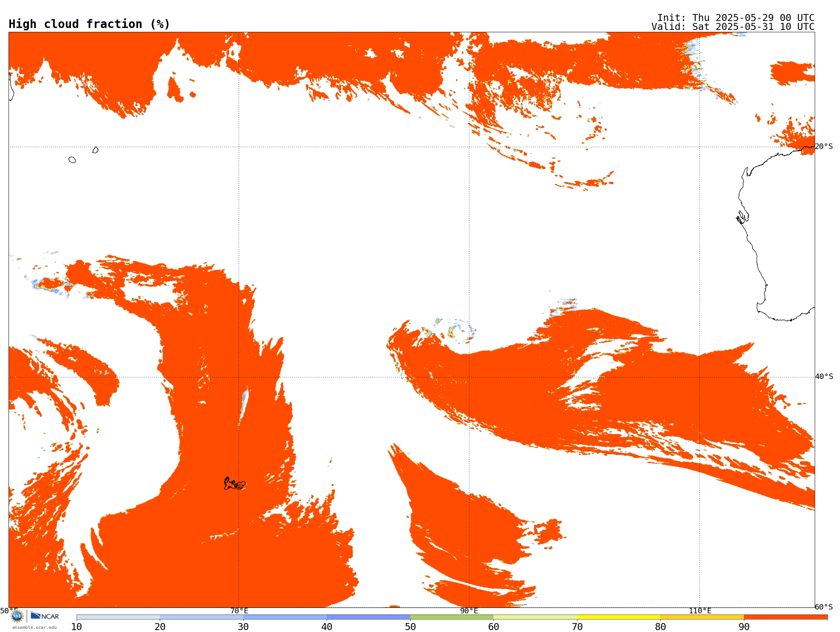Click the 60°S latitude label
The height and width of the screenshot is (632, 840).
click(x=824, y=607)
